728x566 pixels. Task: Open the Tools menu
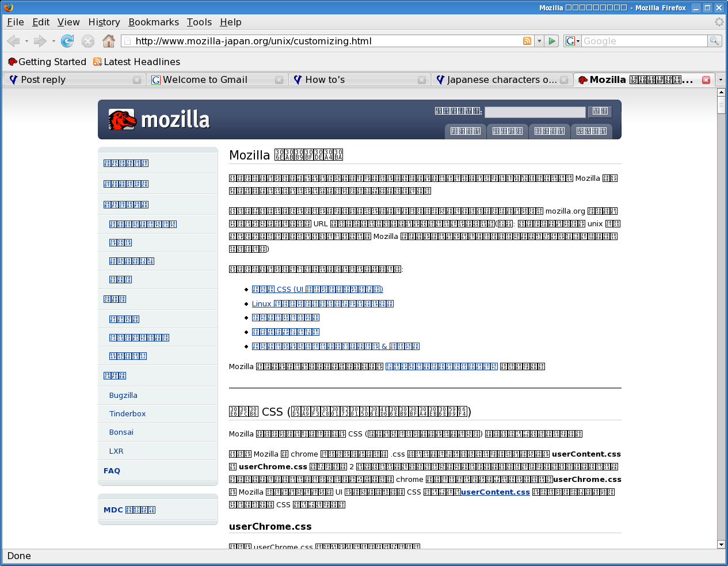tap(199, 22)
